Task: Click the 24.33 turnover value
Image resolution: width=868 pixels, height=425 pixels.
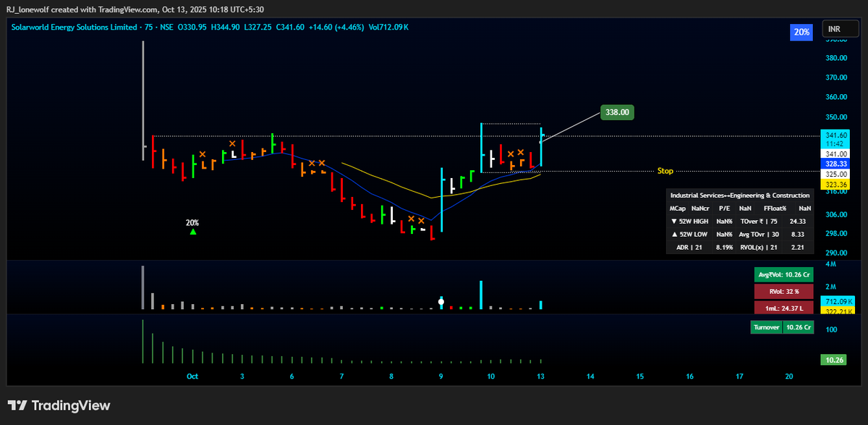Action: 799,221
